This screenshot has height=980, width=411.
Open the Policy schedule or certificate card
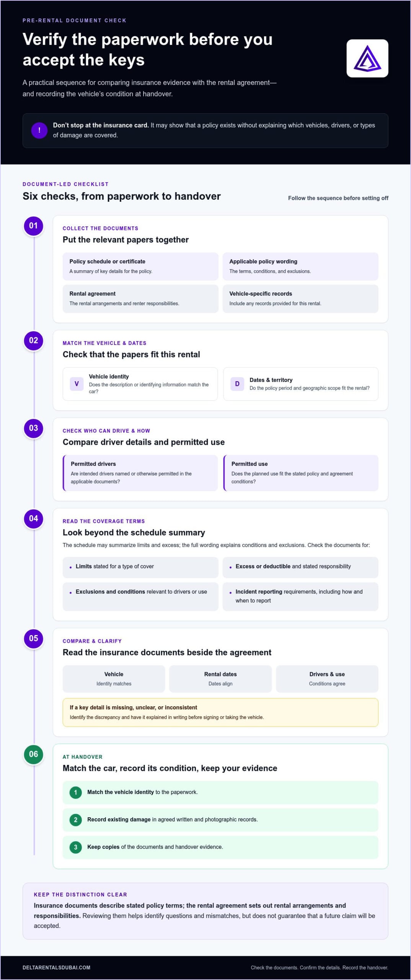140,266
